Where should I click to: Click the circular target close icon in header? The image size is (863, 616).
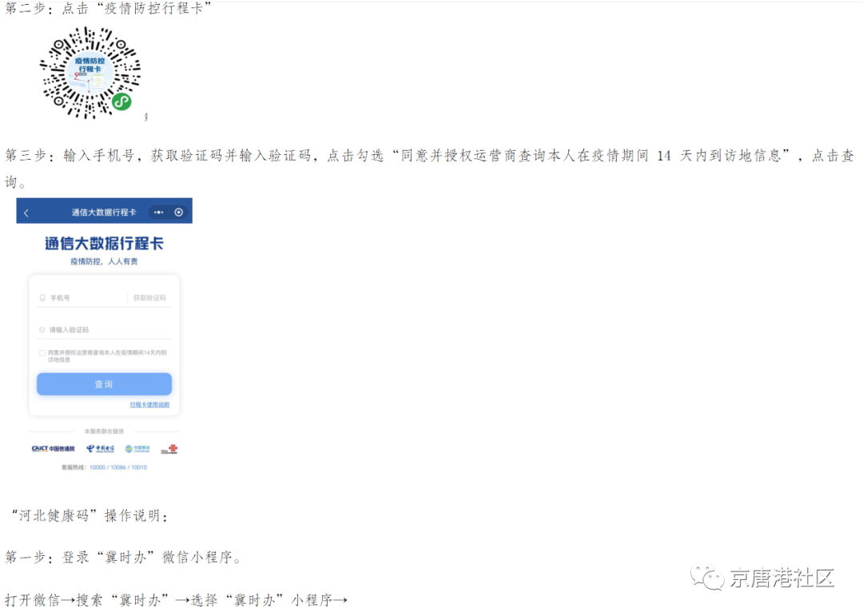(x=179, y=213)
